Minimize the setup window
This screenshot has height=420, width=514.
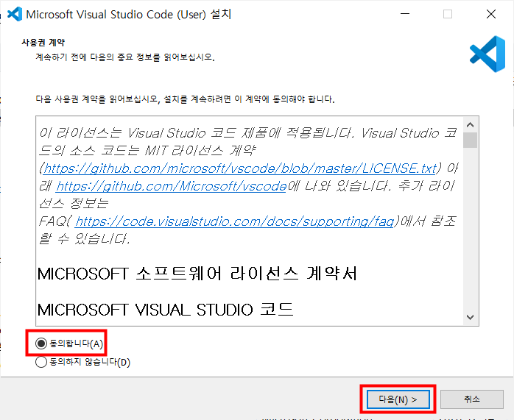(x=405, y=14)
